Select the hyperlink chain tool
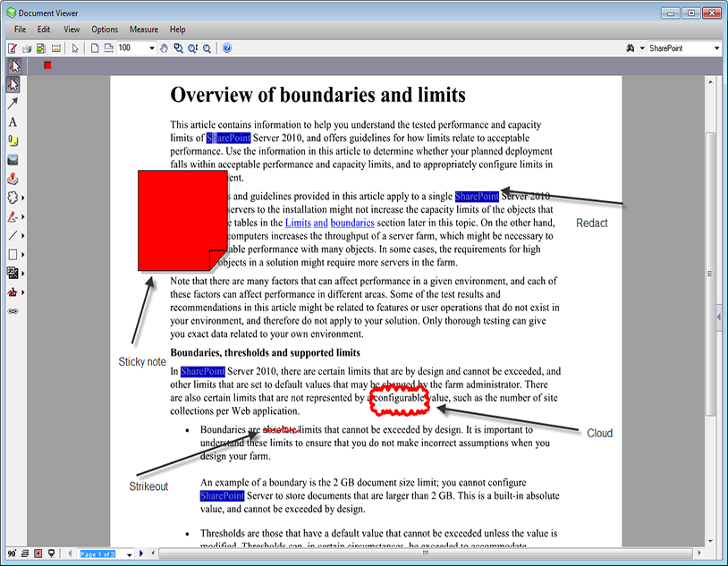Viewport: 728px width, 566px height. point(13,311)
